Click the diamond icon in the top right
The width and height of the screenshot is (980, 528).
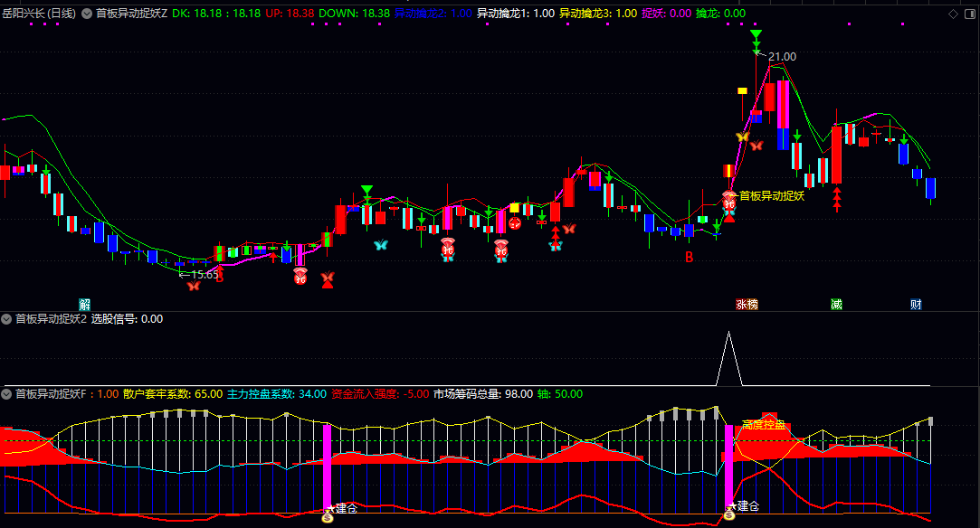(x=953, y=14)
